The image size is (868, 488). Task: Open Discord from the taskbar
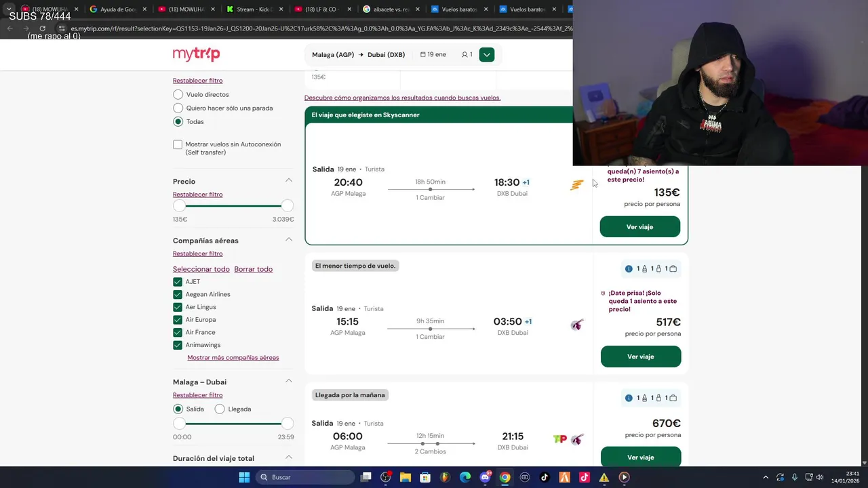click(x=486, y=477)
